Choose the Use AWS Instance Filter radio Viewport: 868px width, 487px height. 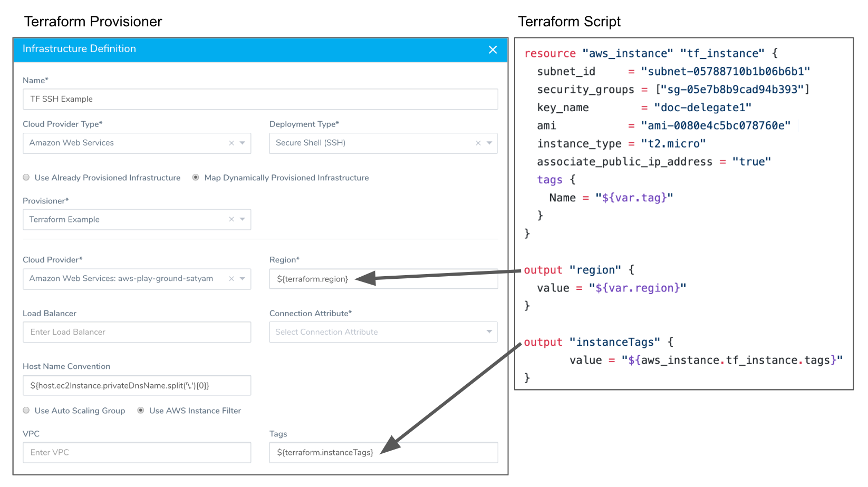pos(141,411)
